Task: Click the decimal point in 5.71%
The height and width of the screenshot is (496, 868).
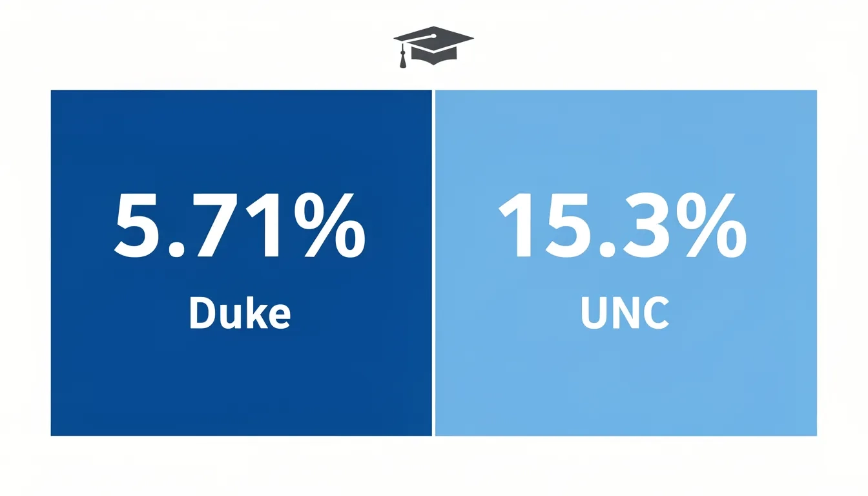Action: click(176, 250)
